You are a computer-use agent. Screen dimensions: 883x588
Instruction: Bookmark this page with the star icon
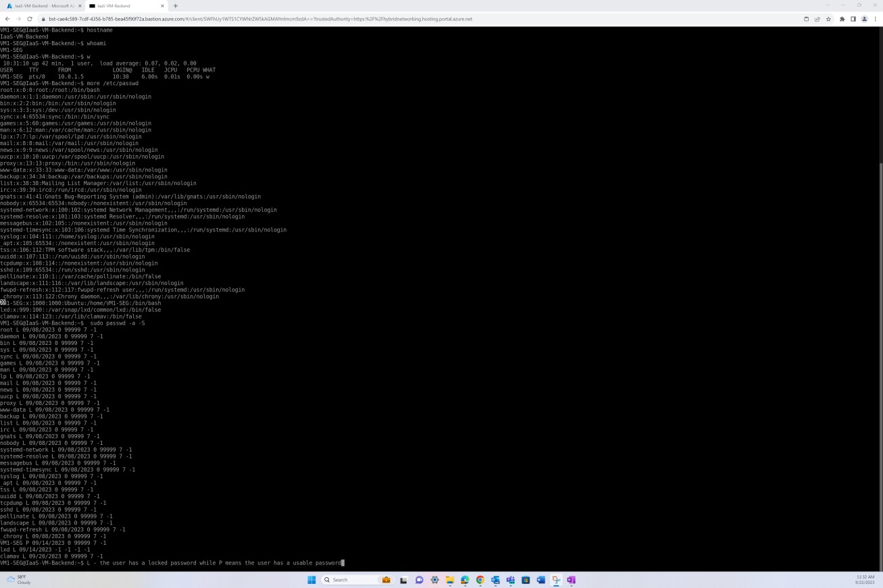[829, 19]
